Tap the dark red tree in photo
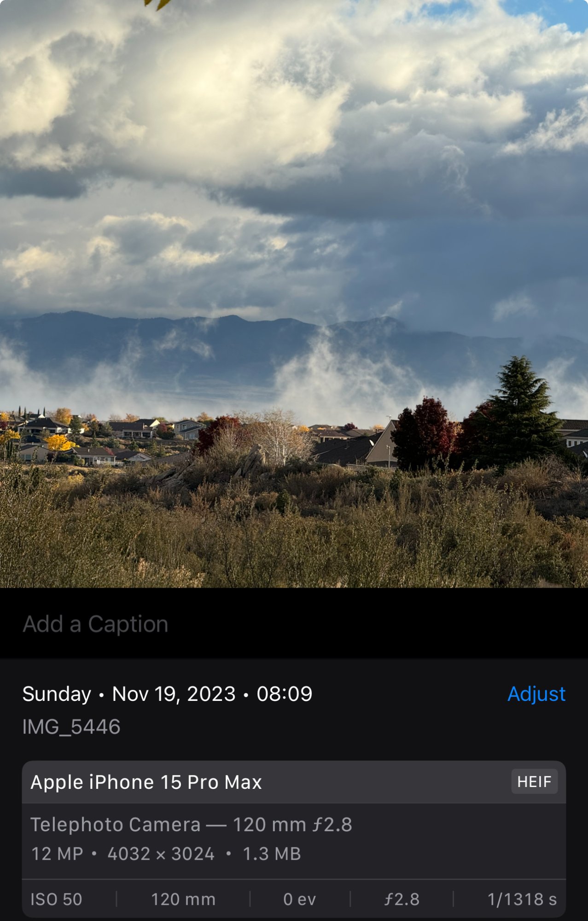 click(x=425, y=433)
